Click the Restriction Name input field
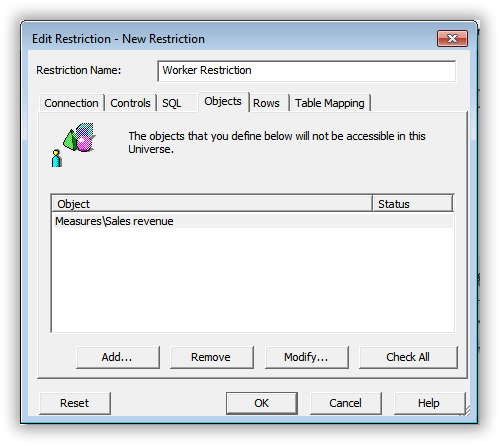500x445 pixels. 307,71
